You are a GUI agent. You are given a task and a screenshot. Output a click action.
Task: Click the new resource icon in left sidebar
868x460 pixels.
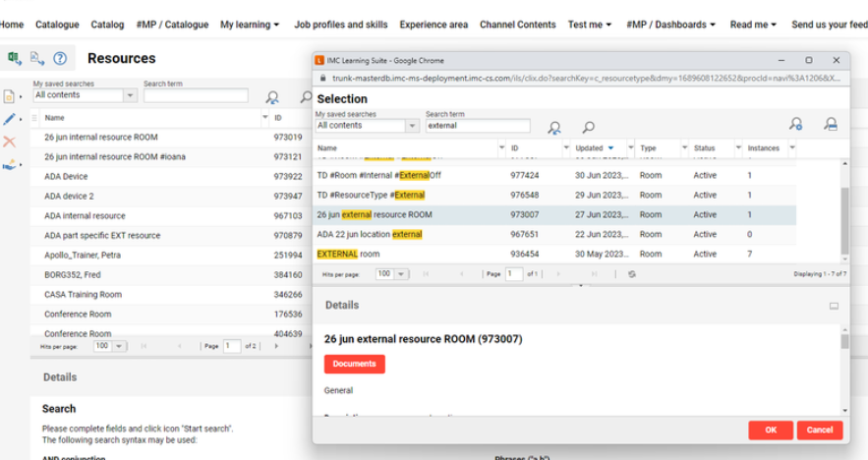coord(10,96)
